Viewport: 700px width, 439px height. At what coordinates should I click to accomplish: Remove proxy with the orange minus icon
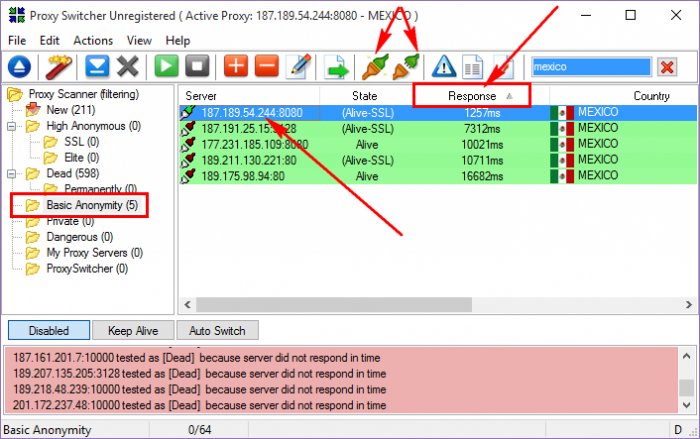267,67
